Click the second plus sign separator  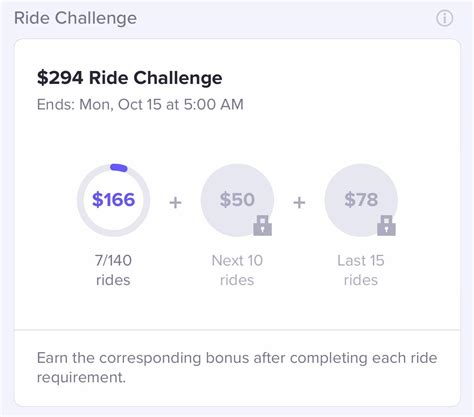(299, 202)
